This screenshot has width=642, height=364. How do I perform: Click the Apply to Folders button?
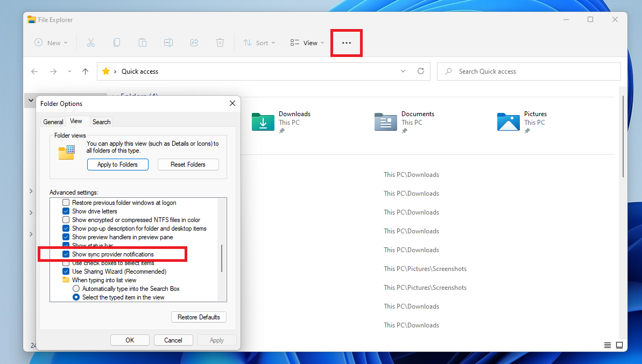click(117, 165)
